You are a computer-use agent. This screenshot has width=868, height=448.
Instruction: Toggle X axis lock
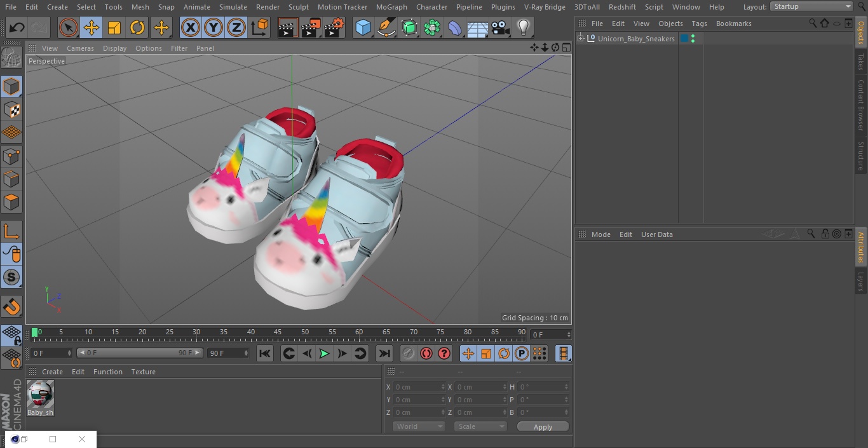191,28
